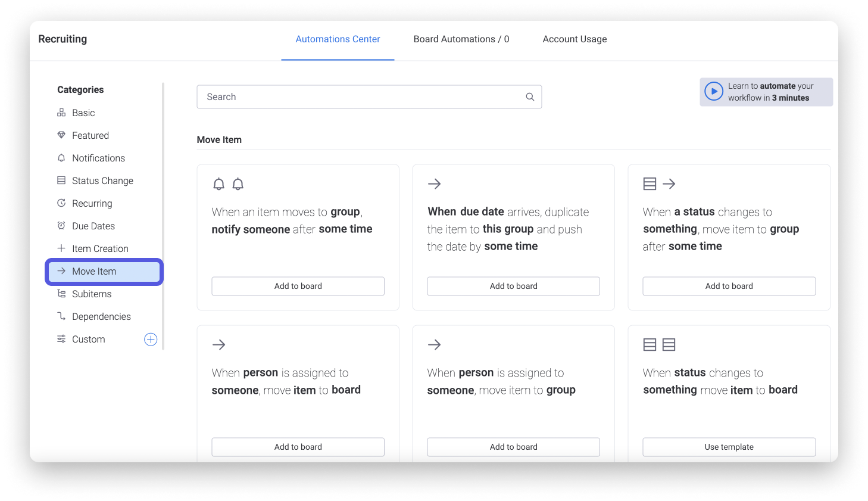Switch to Account Usage tab
The width and height of the screenshot is (868, 501).
[574, 39]
